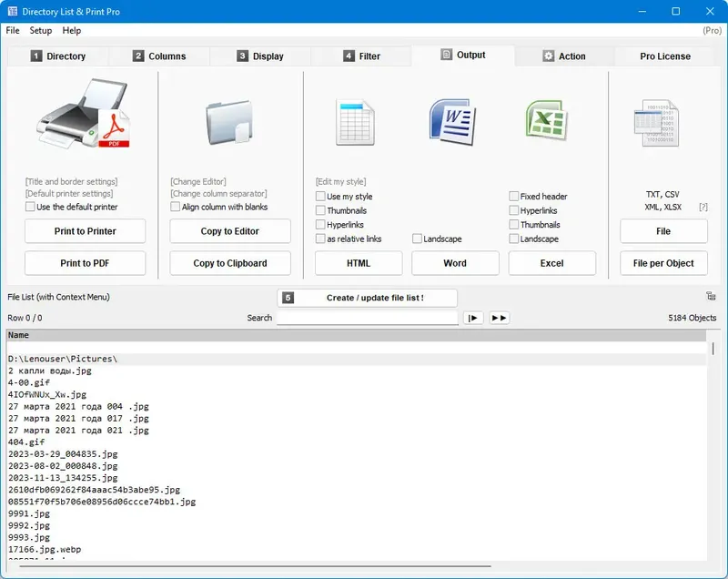Select file 2023-11-13_134255.jpg
The image size is (728, 579).
[63, 478]
